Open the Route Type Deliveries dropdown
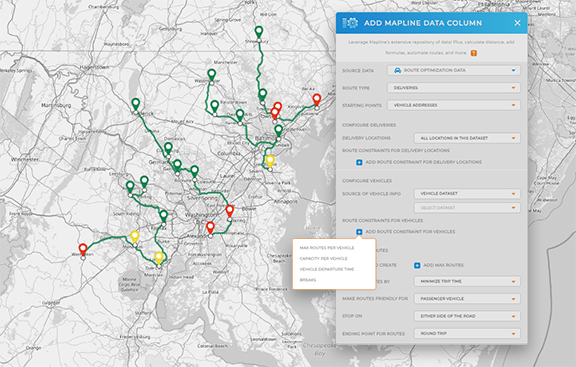Image resolution: width=576 pixels, height=367 pixels. (454, 88)
